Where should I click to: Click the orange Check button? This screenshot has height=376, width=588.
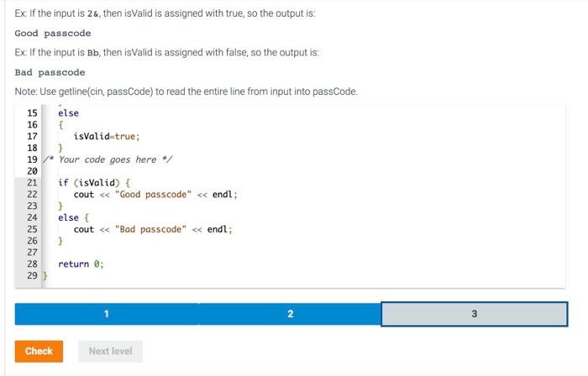pyautogui.click(x=39, y=352)
